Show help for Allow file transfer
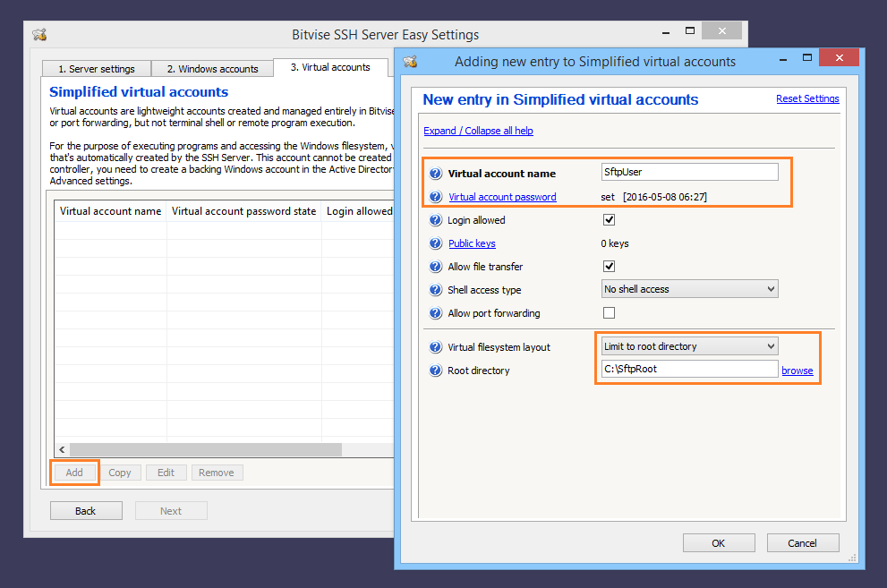This screenshot has height=588, width=887. click(435, 267)
